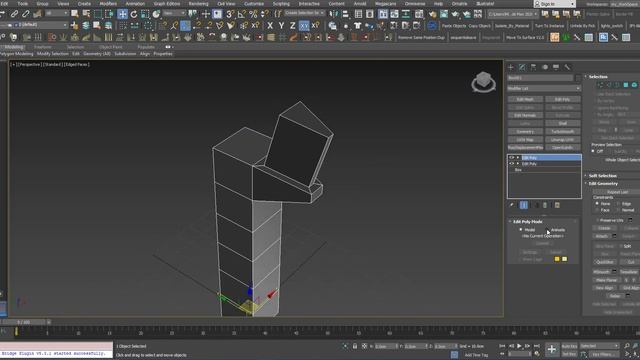This screenshot has height=360, width=640.
Task: Toggle the Percent Snap icon
Action: point(253,14)
